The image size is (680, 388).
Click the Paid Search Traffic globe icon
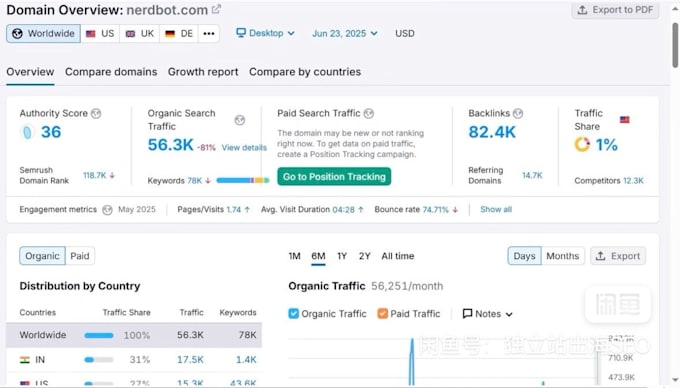click(369, 114)
